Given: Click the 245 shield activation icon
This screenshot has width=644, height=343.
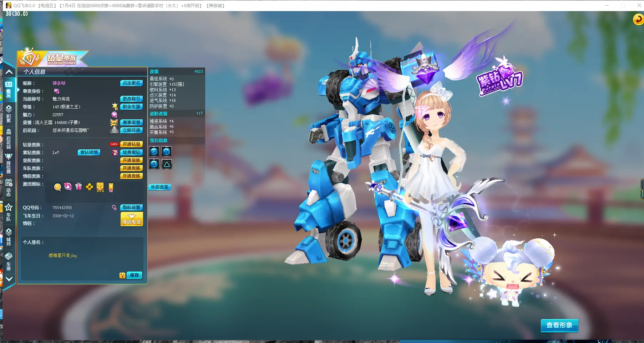Looking at the screenshot, I should click(100, 187).
